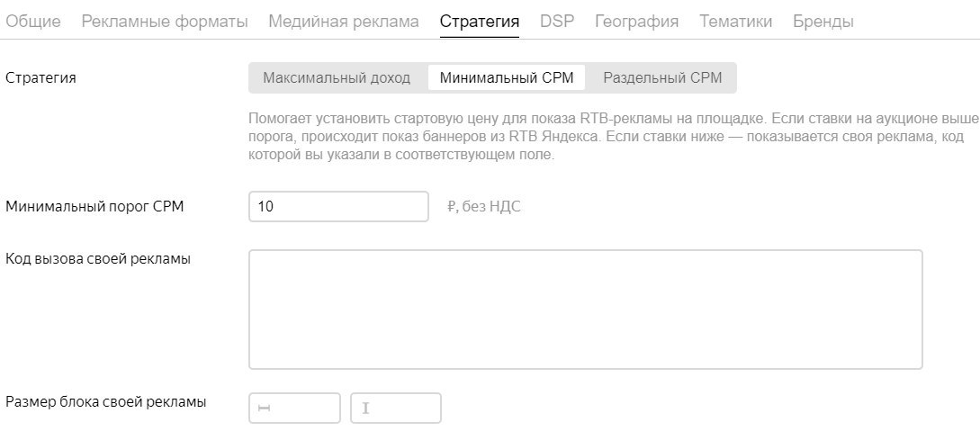
Task: Click the width icon in ad block size
Action: click(x=265, y=409)
